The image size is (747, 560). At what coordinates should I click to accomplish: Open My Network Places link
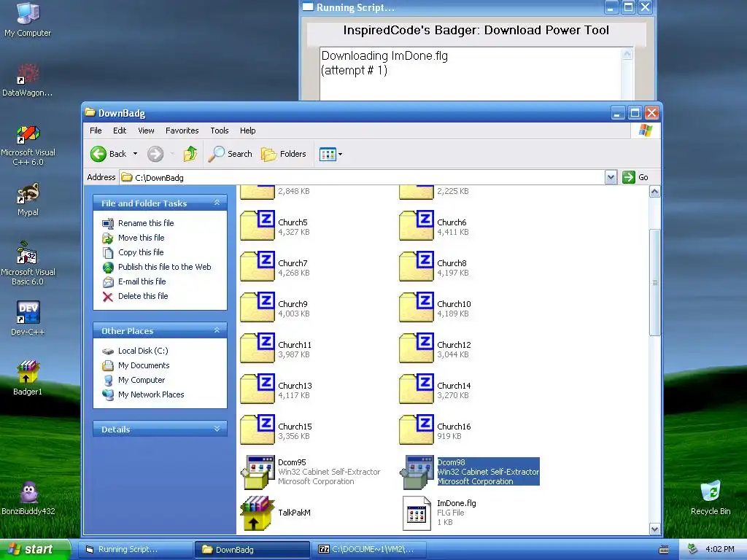tap(151, 394)
